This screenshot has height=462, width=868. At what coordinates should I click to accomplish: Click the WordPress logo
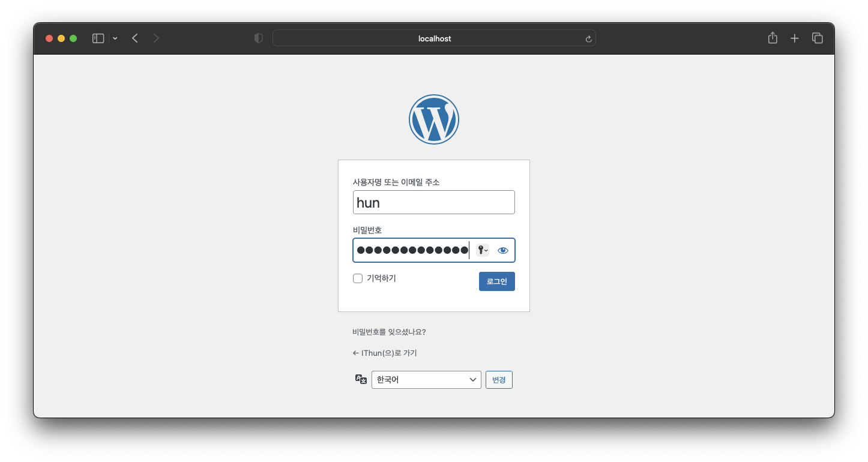pos(434,119)
